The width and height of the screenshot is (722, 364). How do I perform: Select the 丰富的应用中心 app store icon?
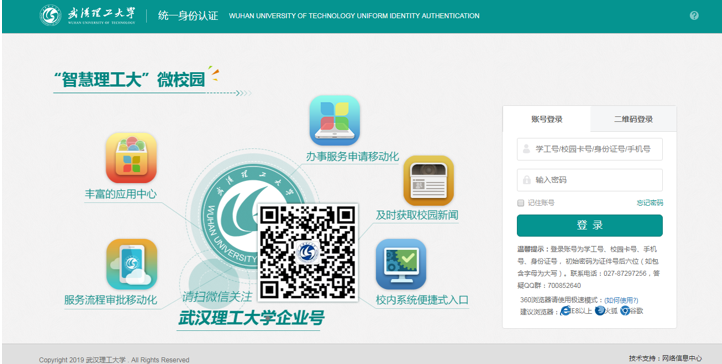click(131, 158)
